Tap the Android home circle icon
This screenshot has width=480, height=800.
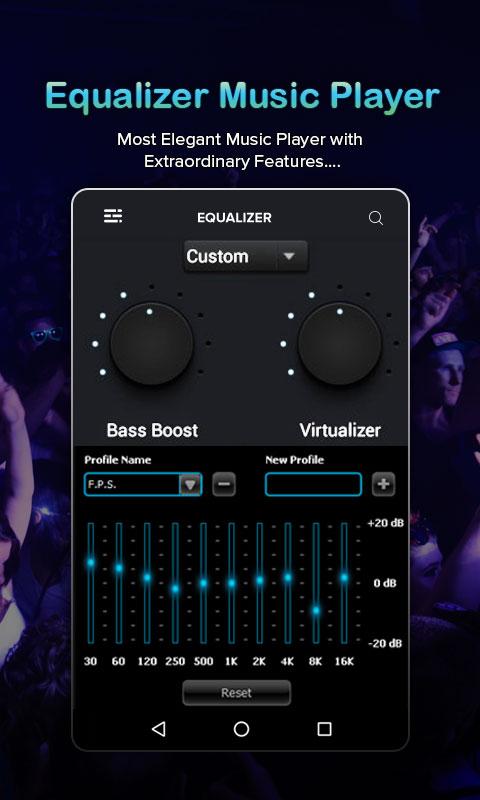pyautogui.click(x=241, y=729)
